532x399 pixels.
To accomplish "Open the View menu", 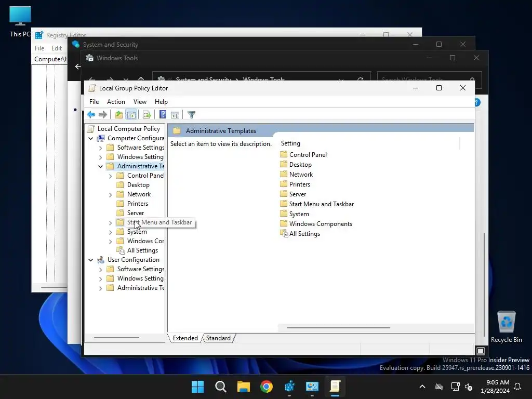I will point(140,102).
